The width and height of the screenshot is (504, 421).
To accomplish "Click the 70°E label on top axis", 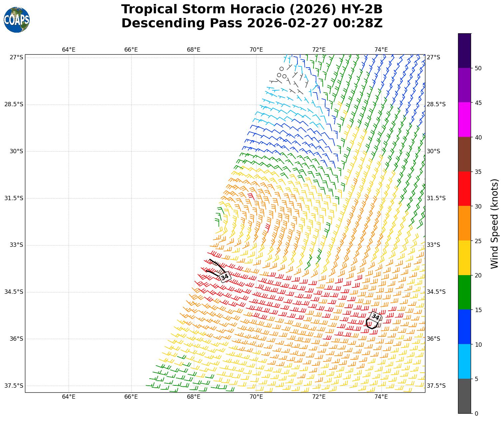I will click(x=256, y=50).
